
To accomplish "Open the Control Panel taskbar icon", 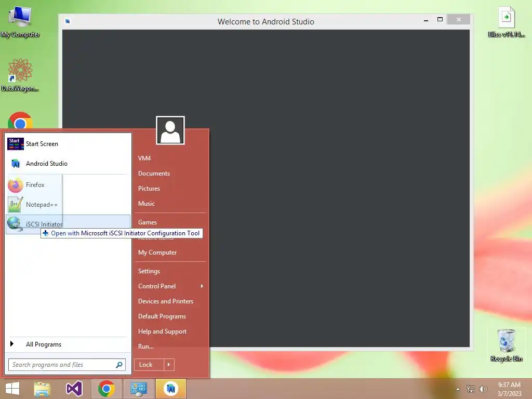I will point(138,389).
